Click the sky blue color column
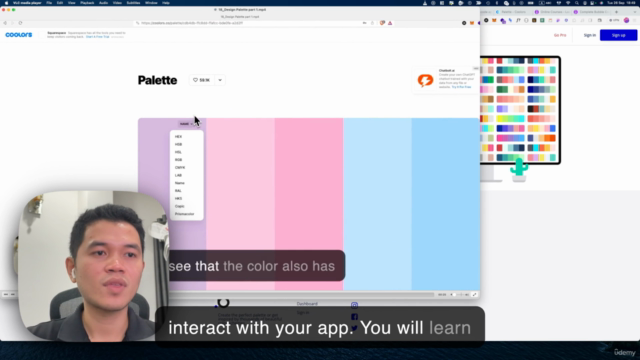This screenshot has width=640, height=360. tap(446, 204)
